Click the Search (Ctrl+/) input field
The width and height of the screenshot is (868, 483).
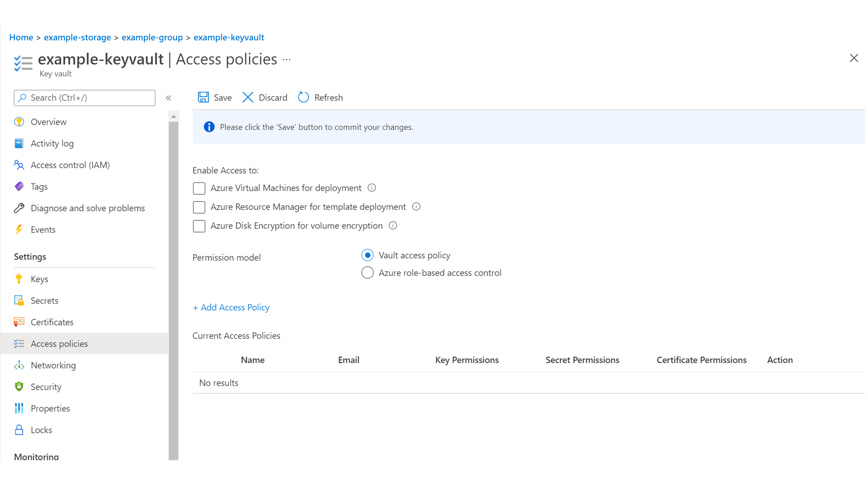tap(85, 97)
